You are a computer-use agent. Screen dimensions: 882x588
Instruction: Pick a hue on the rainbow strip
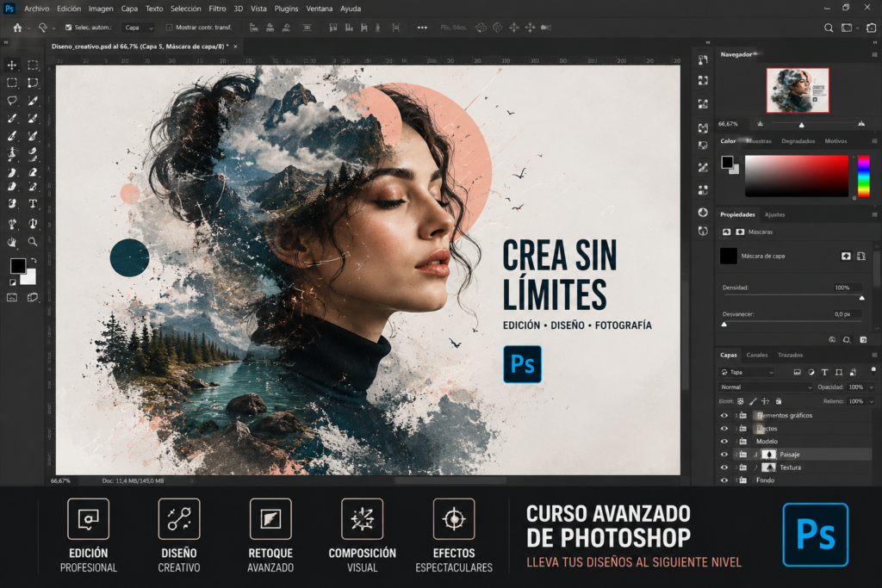(863, 176)
